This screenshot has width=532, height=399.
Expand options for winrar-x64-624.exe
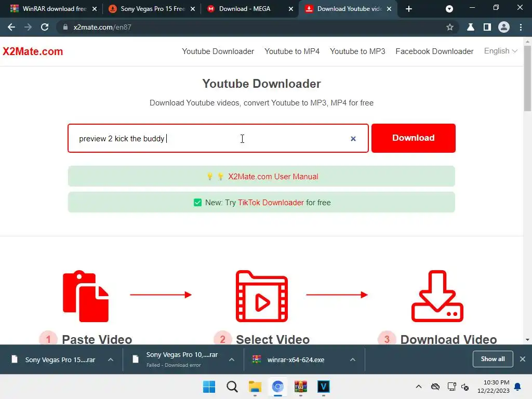[353, 360]
